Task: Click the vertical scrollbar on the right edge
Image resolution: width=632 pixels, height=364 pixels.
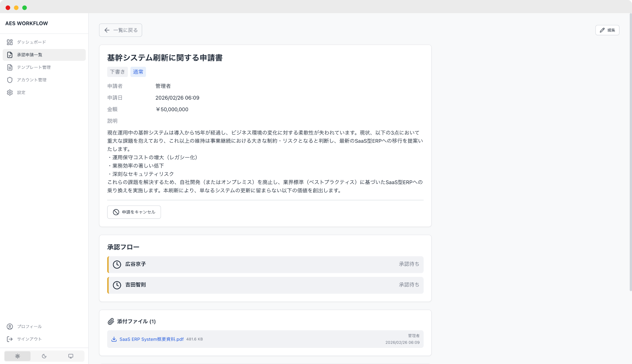Action: coord(630,151)
